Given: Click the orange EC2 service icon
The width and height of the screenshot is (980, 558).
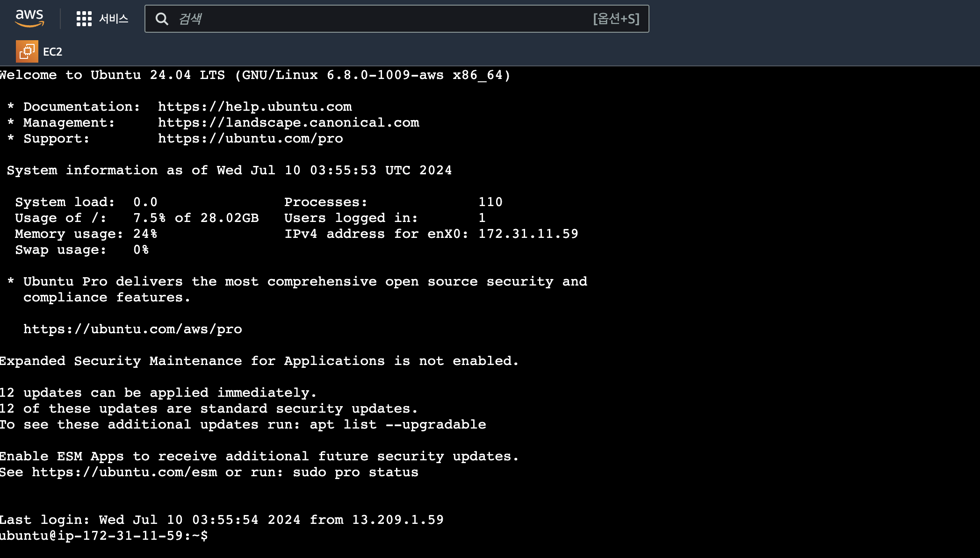Looking at the screenshot, I should (27, 51).
